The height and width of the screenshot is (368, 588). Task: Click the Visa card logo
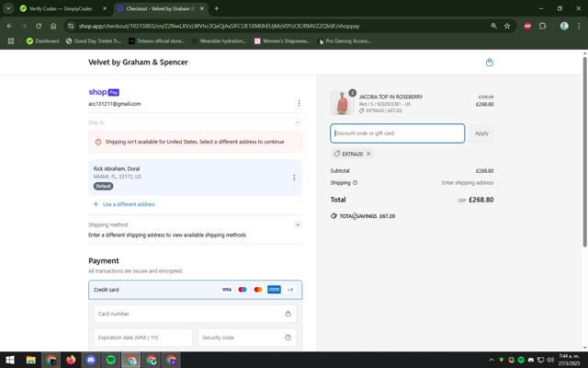click(x=227, y=290)
